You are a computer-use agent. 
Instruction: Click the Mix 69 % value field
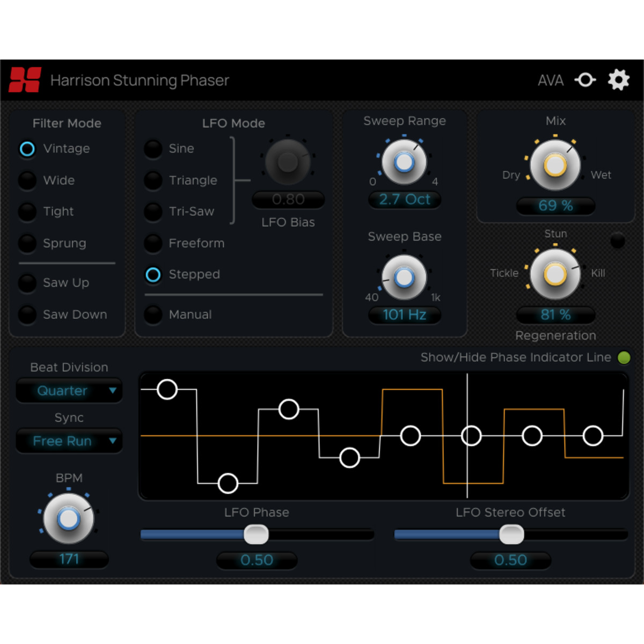(555, 206)
